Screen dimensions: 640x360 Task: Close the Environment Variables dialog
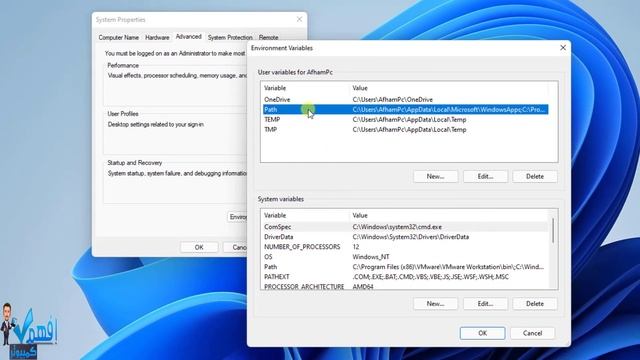click(563, 48)
